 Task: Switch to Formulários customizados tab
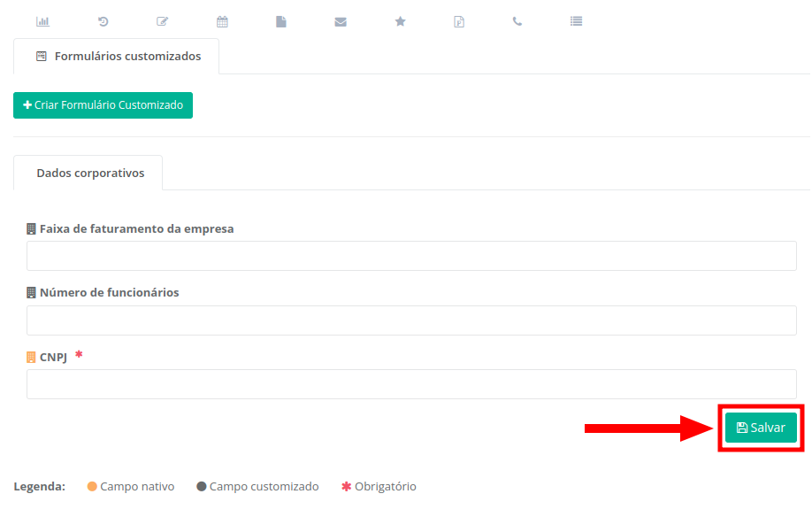(x=117, y=56)
